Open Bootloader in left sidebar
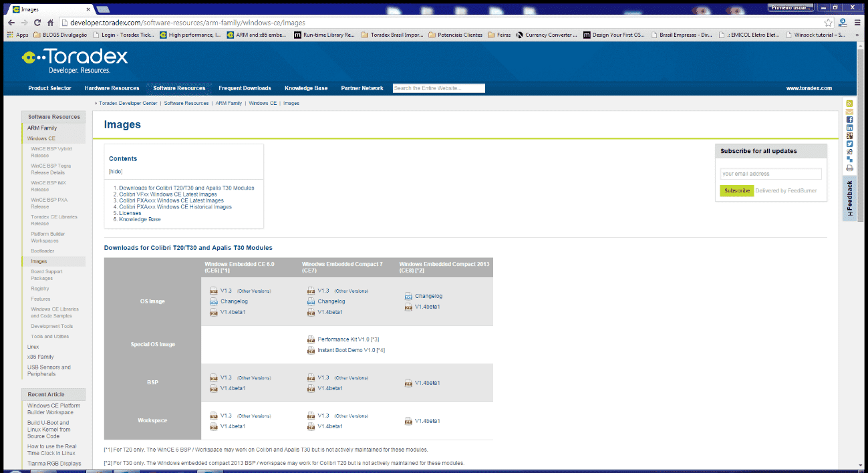Screen dimensions: 868x473 [x=43, y=251]
